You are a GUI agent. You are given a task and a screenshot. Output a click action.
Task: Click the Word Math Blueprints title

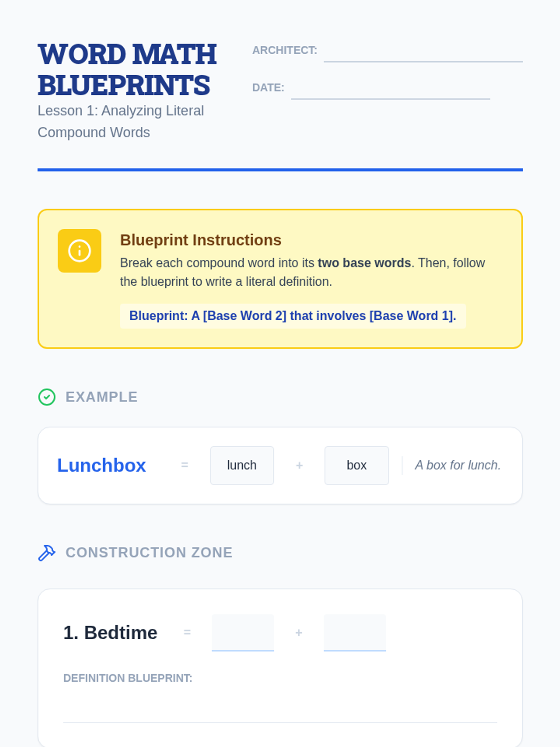click(127, 70)
